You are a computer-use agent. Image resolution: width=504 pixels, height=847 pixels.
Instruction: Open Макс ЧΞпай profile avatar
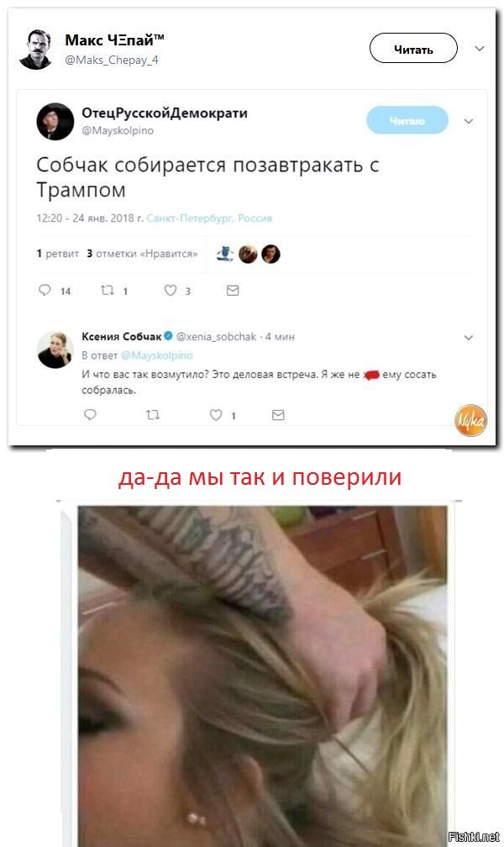[35, 49]
